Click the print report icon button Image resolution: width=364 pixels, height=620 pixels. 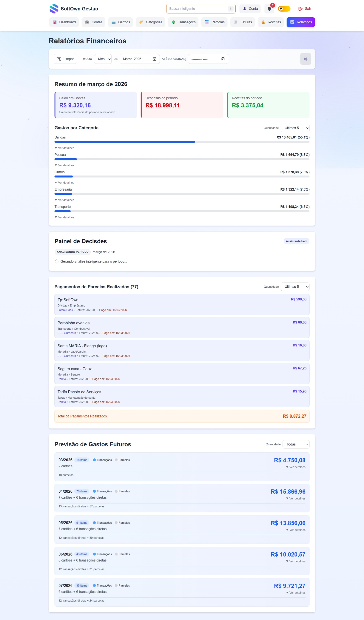306,59
